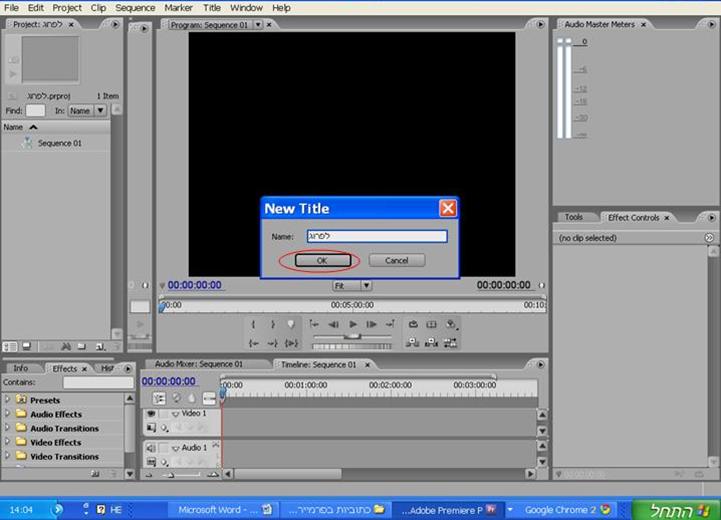Click Audio 1 Show Keyframes icon

coord(164,462)
